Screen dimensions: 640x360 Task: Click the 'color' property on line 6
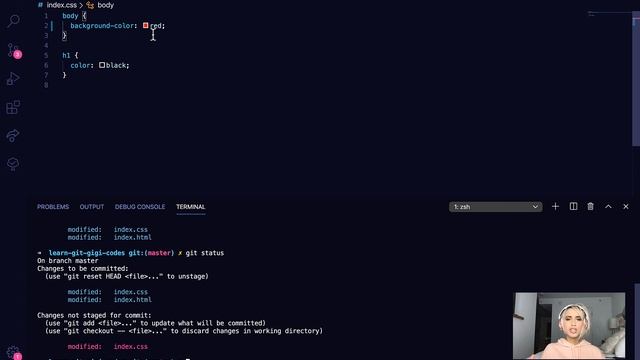[80, 65]
